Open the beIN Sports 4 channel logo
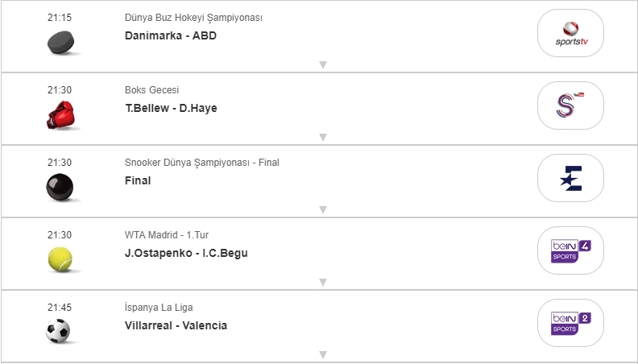This screenshot has height=364, width=638. point(570,250)
